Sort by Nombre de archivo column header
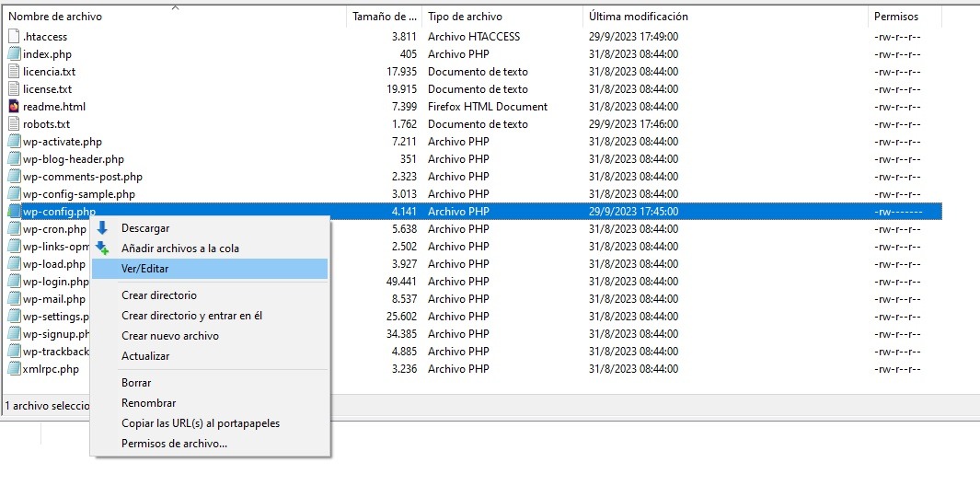Image resolution: width=980 pixels, height=497 pixels. pos(55,17)
